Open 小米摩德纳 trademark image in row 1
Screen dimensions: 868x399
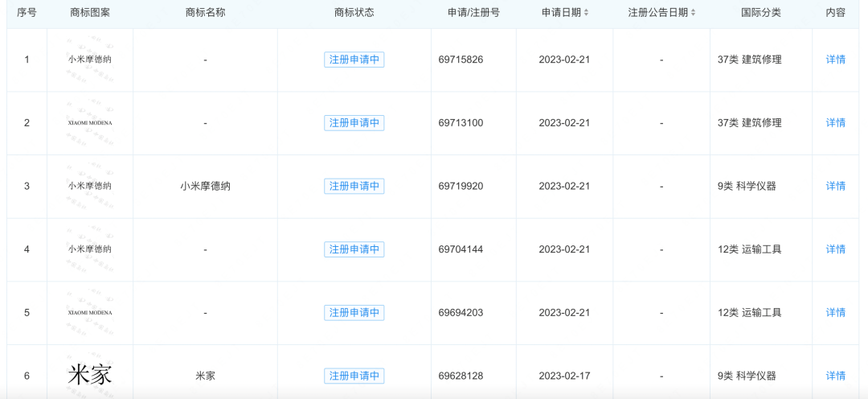click(x=90, y=60)
